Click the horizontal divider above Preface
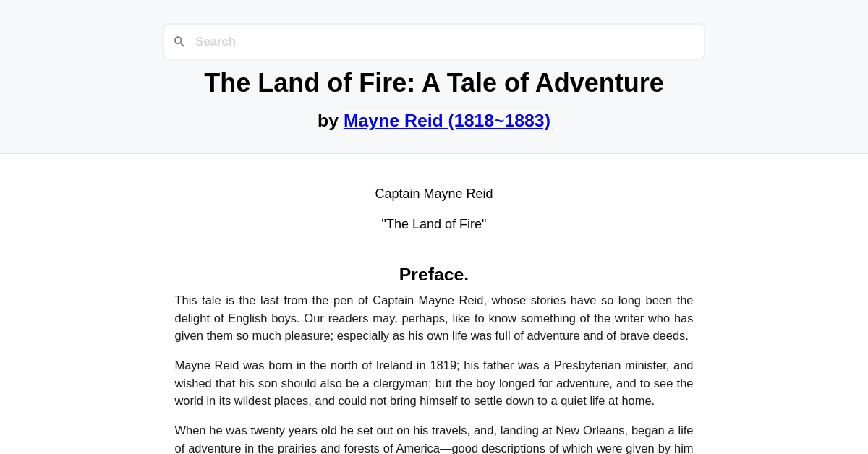Screen dimensions: 868x454 [x=434, y=244]
